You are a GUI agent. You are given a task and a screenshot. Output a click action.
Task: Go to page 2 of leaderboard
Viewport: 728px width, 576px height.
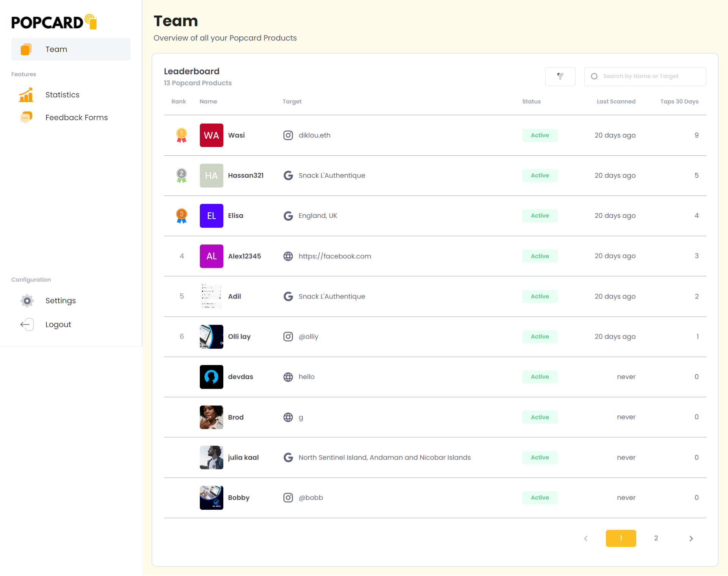[x=656, y=538]
